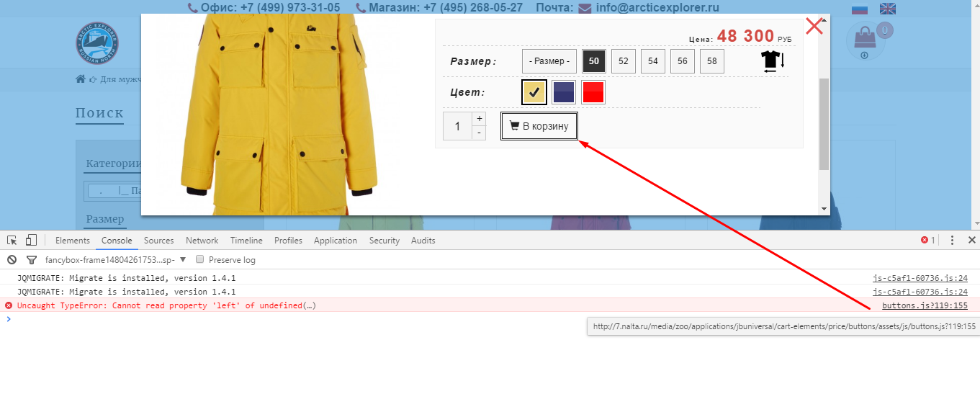Select size 52 option

click(623, 61)
